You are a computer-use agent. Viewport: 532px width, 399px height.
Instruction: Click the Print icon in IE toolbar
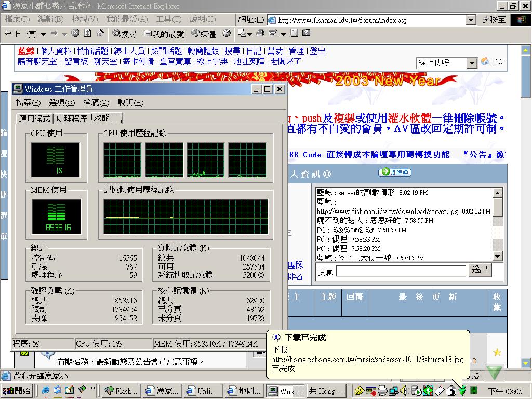[260, 33]
